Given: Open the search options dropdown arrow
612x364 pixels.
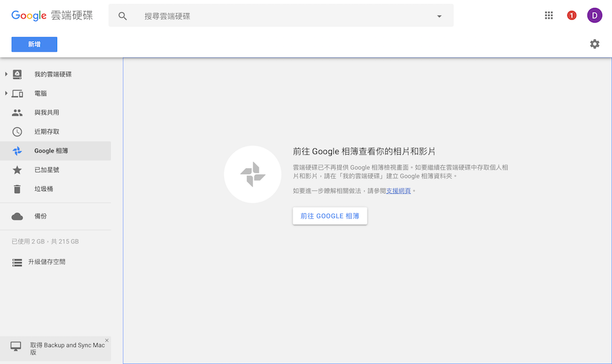Looking at the screenshot, I should click(x=439, y=15).
